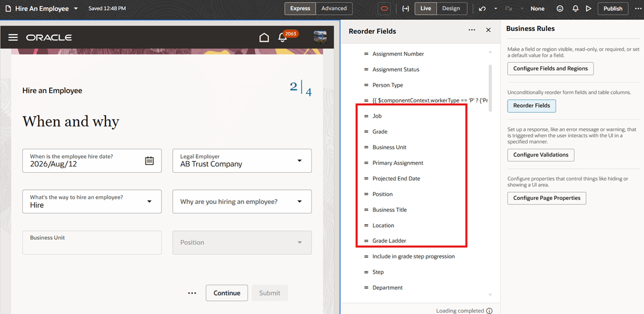Open Configure Fields and Regions

point(550,69)
